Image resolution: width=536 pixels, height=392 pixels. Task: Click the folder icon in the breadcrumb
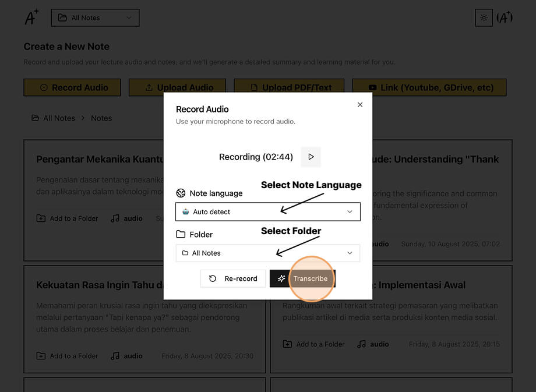pyautogui.click(x=35, y=118)
